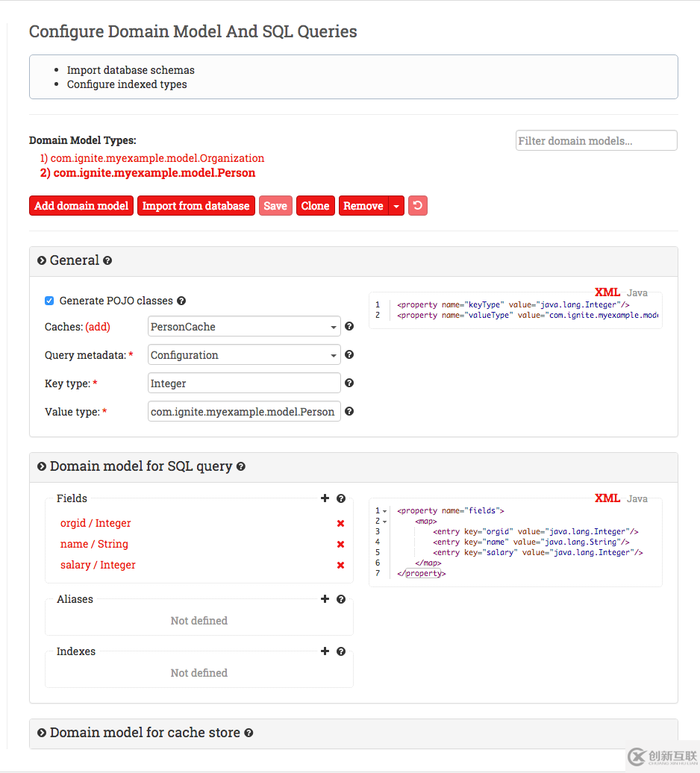The height and width of the screenshot is (773, 700).
Task: Open help for Value type
Action: point(349,411)
